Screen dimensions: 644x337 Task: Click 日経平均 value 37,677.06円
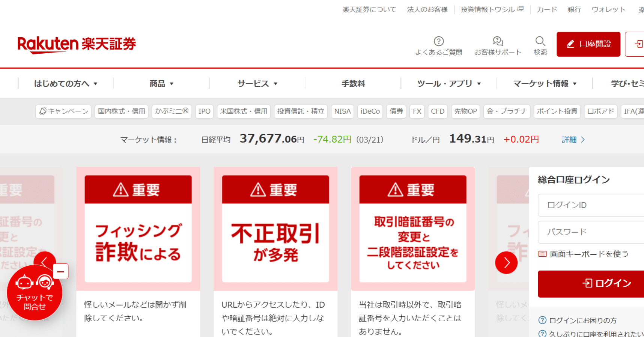[272, 139]
